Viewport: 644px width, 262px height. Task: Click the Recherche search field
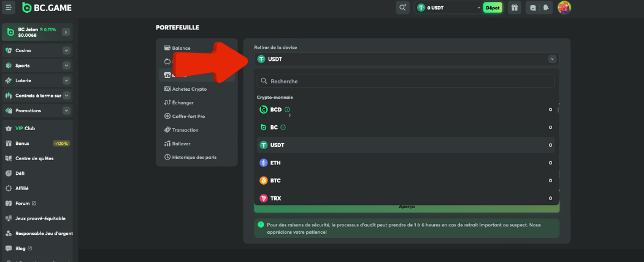(406, 81)
